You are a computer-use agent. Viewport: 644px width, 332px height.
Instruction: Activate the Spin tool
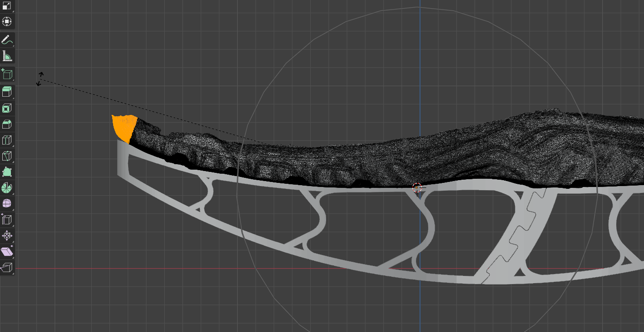click(7, 188)
